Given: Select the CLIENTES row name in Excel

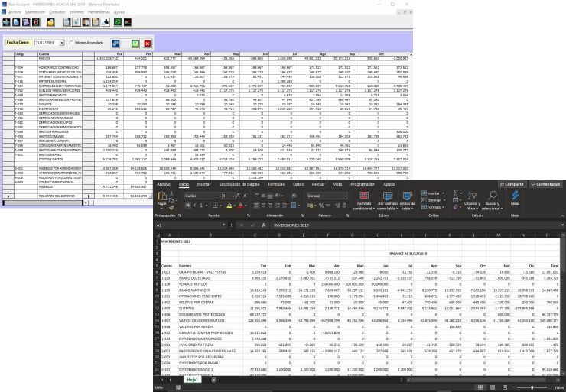Looking at the screenshot, I should [187, 309].
